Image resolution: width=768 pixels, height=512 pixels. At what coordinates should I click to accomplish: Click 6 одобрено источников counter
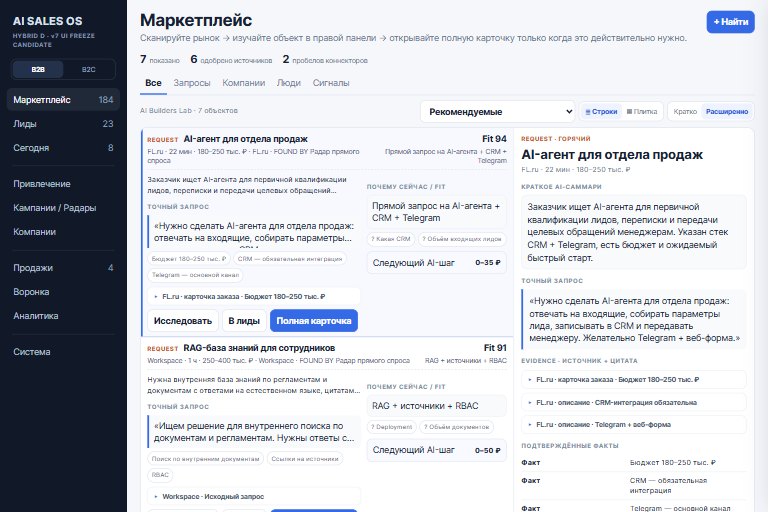click(231, 60)
